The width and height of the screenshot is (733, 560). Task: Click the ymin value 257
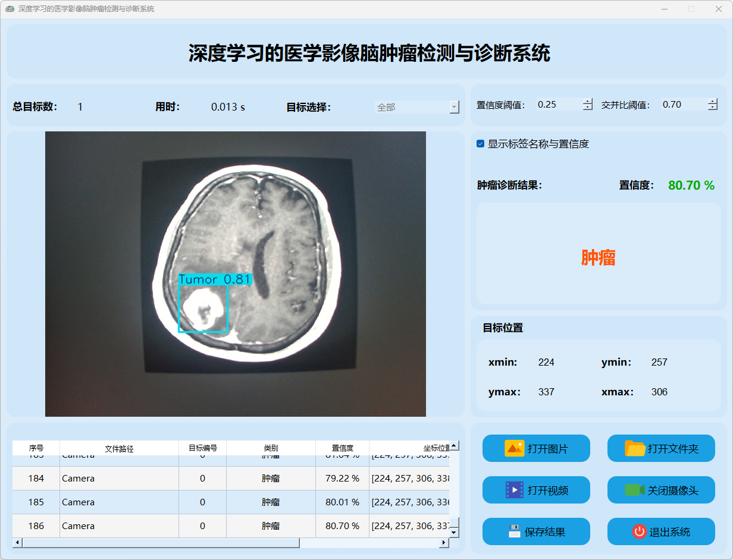659,362
